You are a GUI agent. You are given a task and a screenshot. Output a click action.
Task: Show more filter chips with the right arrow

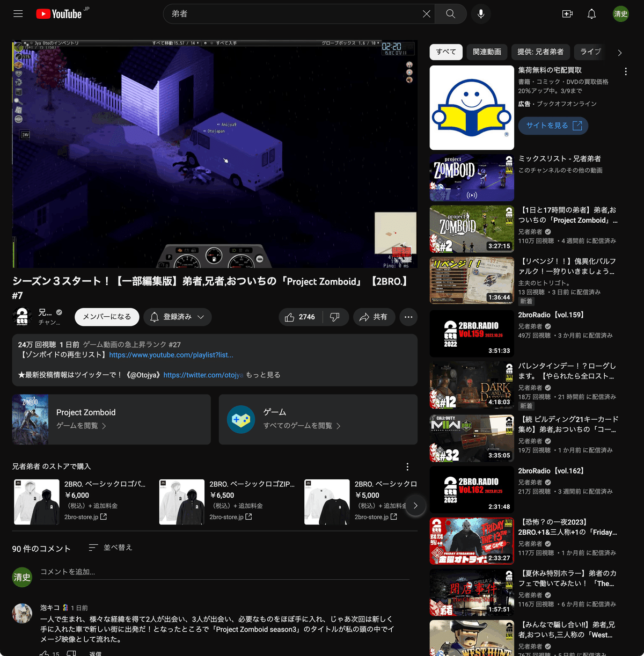(620, 53)
